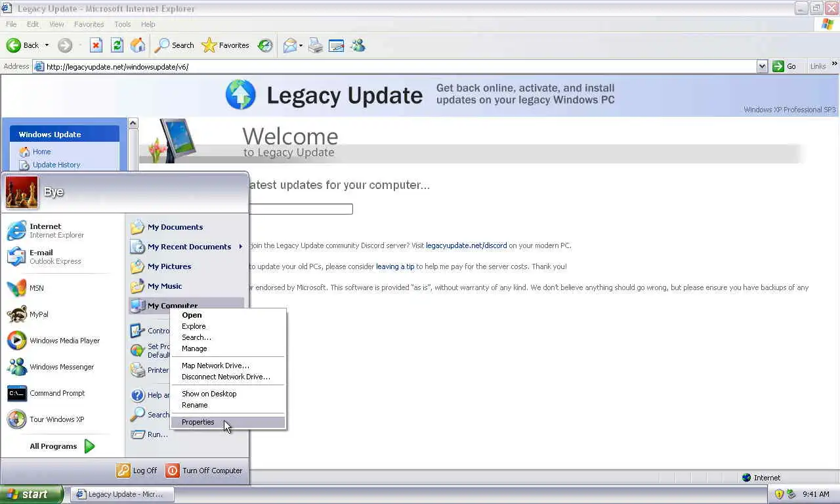Choose Open in context menu
The width and height of the screenshot is (840, 504).
[x=228, y=315]
